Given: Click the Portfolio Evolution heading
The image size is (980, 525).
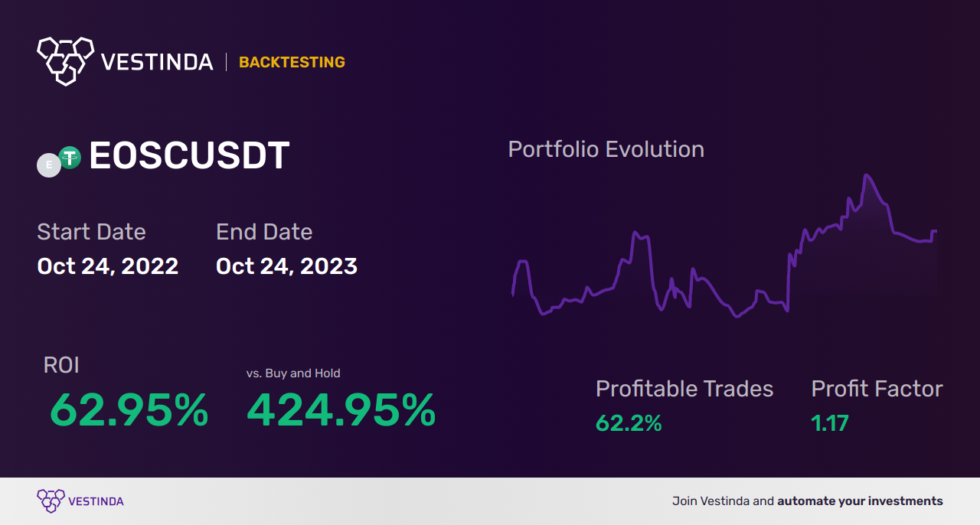Looking at the screenshot, I should click(606, 149).
